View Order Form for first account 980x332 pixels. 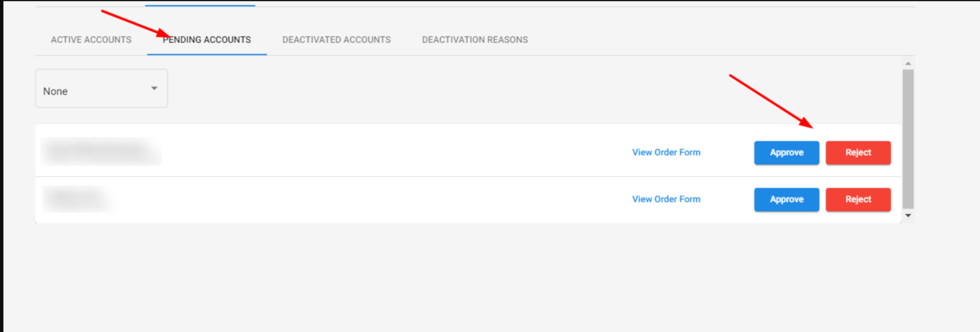(666, 152)
